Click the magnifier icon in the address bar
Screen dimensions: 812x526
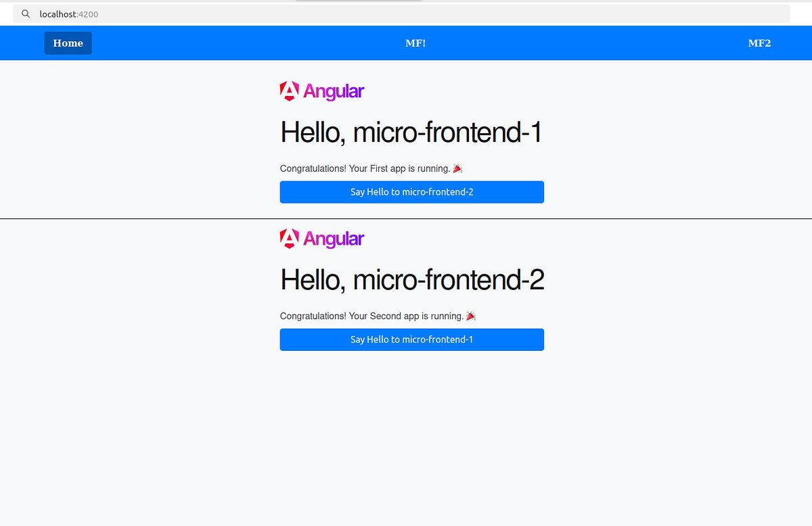pos(25,14)
